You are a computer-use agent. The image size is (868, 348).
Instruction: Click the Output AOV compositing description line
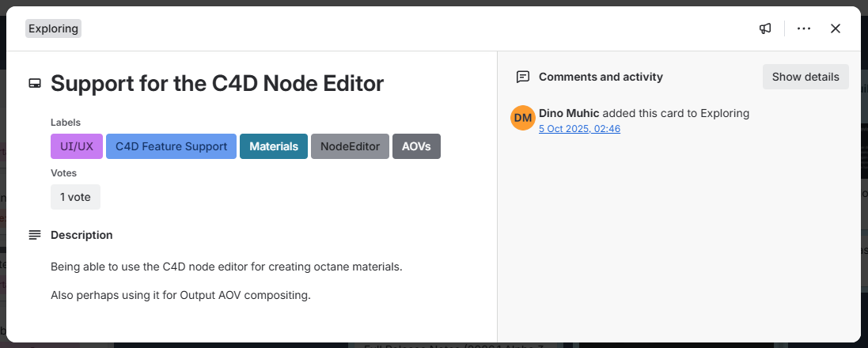(x=180, y=296)
